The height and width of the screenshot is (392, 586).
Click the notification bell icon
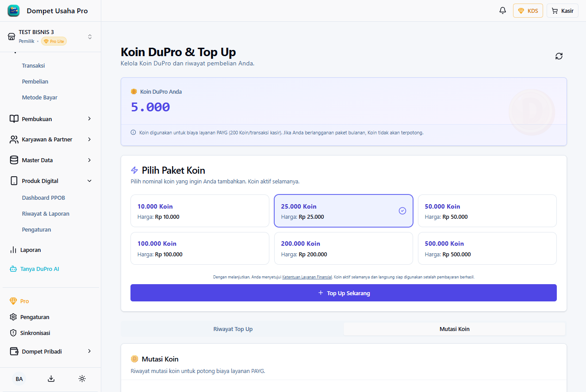coord(502,11)
